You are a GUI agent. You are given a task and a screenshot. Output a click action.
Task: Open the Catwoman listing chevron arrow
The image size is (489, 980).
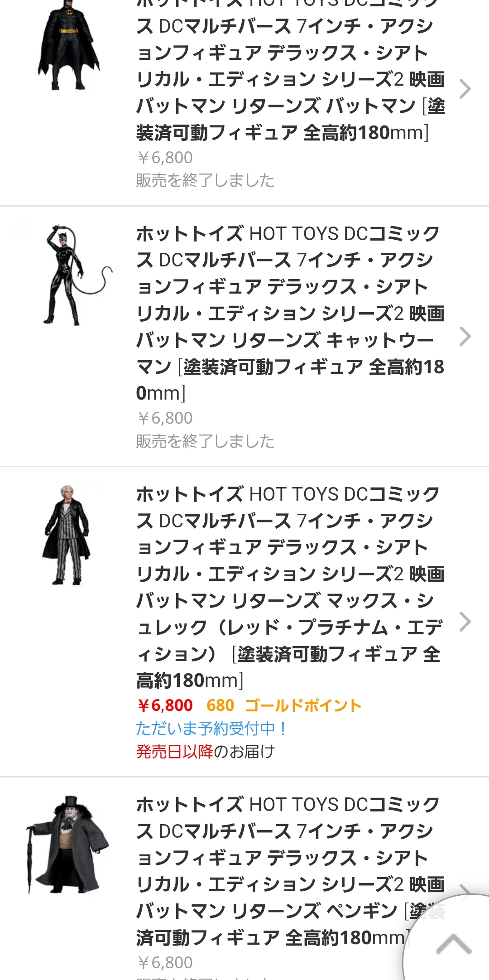[465, 337]
